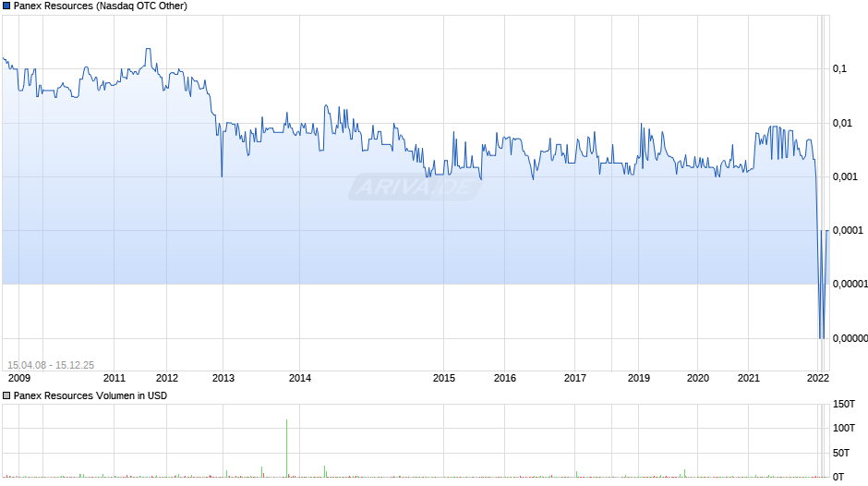Click the 'Panex Resources Volumen in USD' label
This screenshot has width=868, height=486.
click(x=90, y=395)
